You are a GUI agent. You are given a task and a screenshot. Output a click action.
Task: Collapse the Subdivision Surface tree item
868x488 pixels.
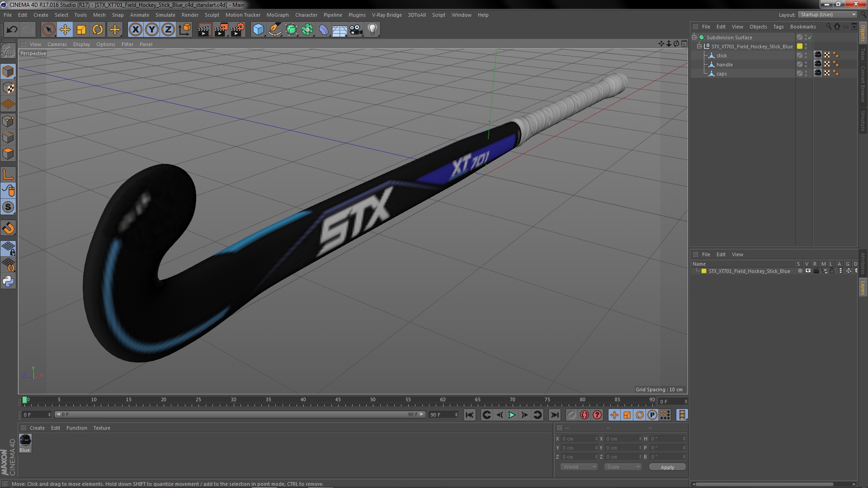click(695, 37)
